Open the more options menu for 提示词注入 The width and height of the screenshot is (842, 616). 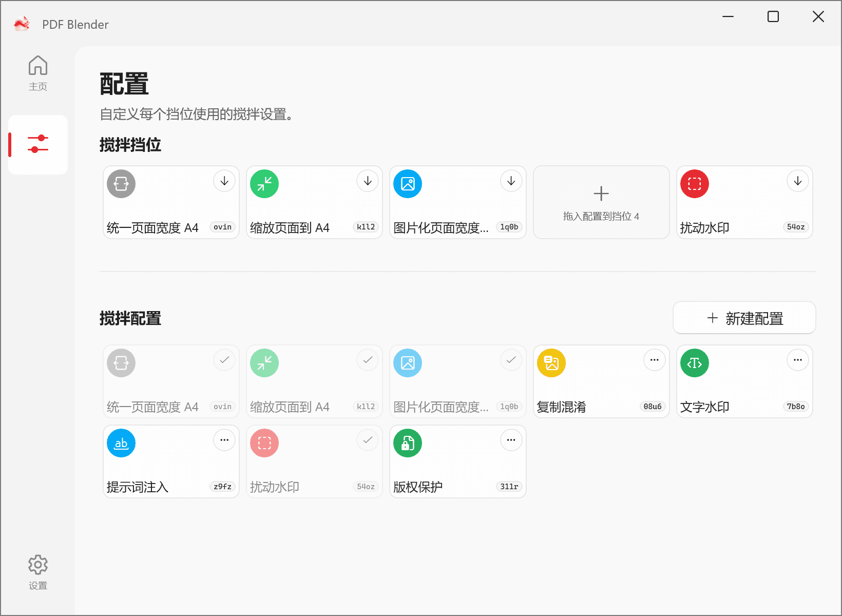tap(224, 440)
